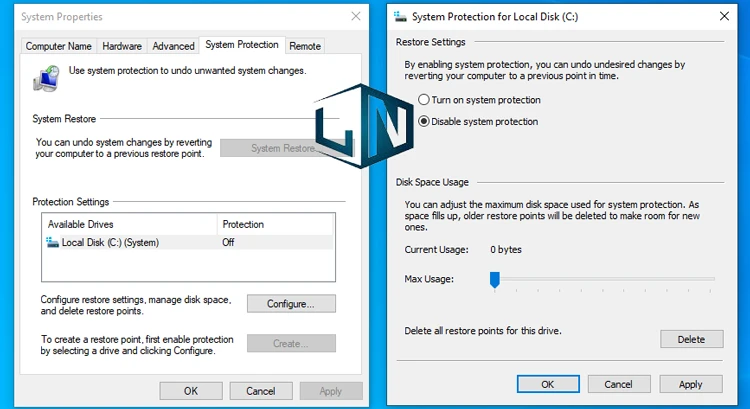
Task: Click OK in System Protection for Local Disk dialog
Action: point(548,384)
